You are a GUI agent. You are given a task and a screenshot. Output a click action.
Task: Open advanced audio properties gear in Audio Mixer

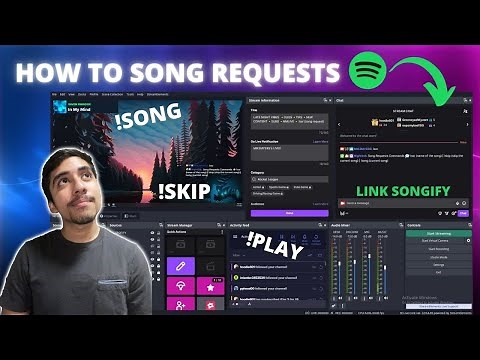[334, 305]
